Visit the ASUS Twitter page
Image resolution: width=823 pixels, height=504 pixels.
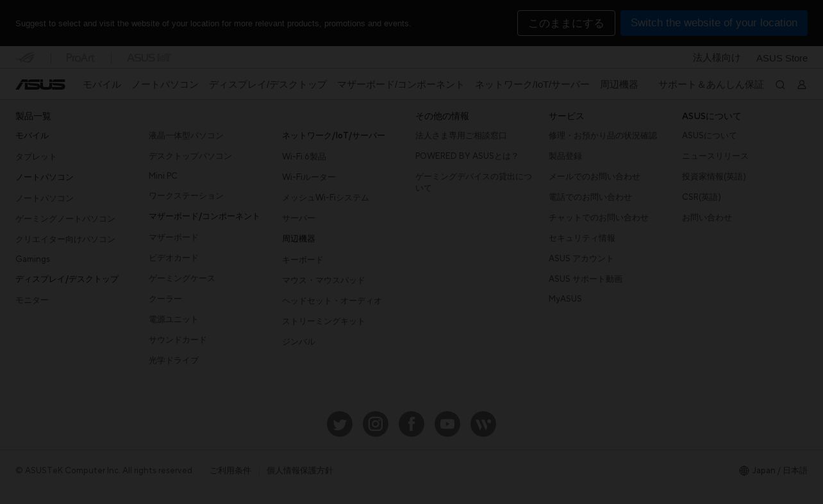click(x=340, y=424)
